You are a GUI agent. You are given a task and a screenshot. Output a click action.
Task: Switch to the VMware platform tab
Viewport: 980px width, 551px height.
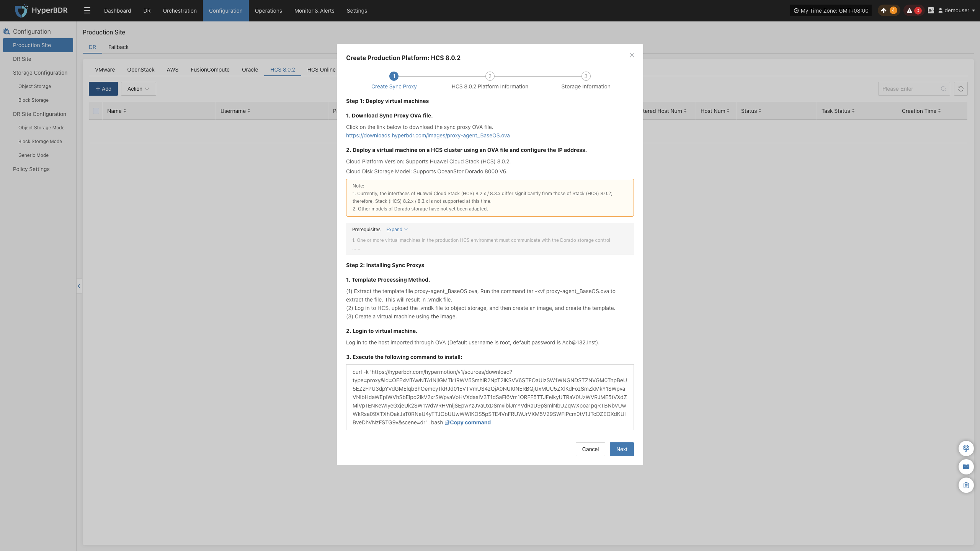[105, 70]
